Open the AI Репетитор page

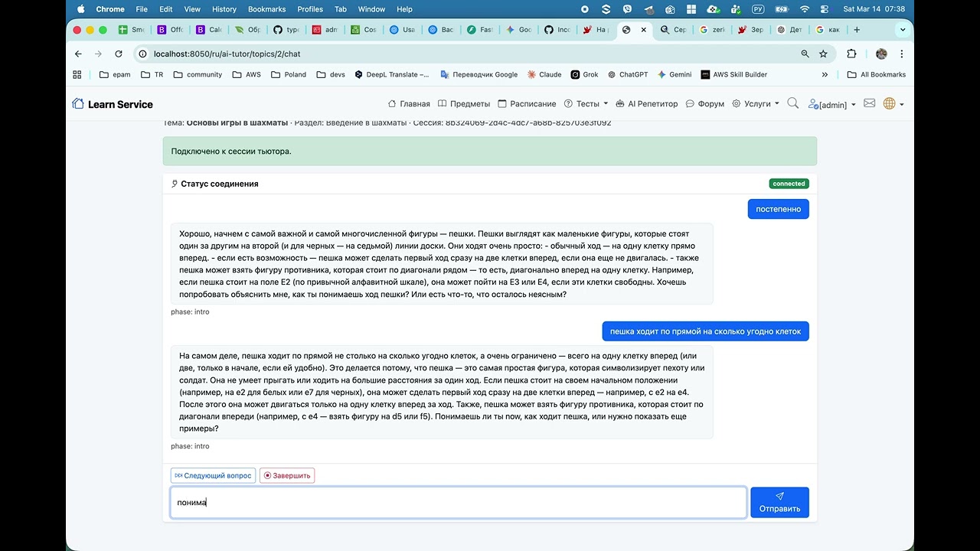coord(646,104)
